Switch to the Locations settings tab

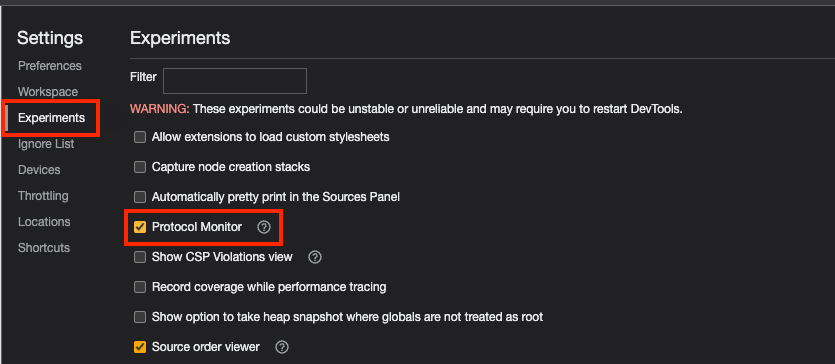(x=44, y=222)
